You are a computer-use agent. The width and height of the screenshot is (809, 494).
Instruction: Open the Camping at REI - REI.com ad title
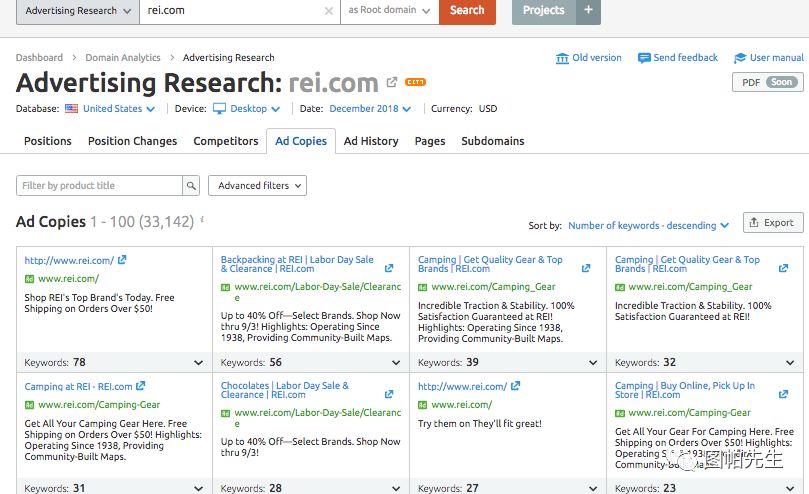pos(78,387)
